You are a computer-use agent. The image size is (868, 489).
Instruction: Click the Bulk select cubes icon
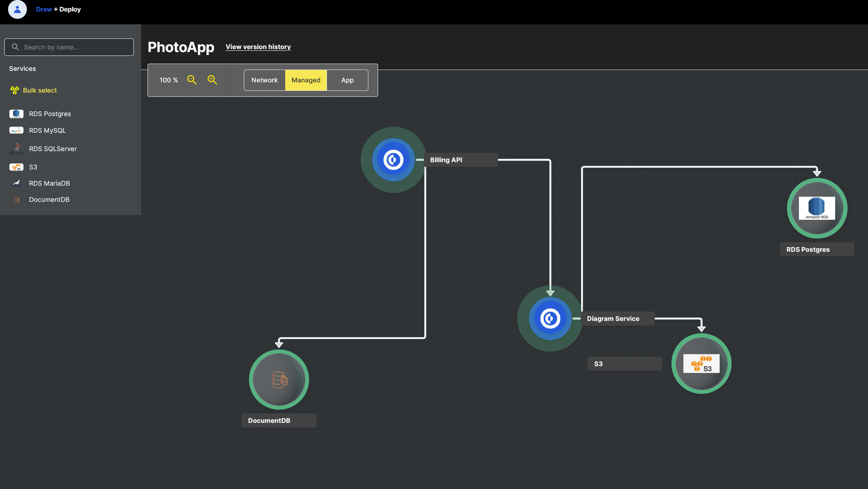[x=14, y=90]
